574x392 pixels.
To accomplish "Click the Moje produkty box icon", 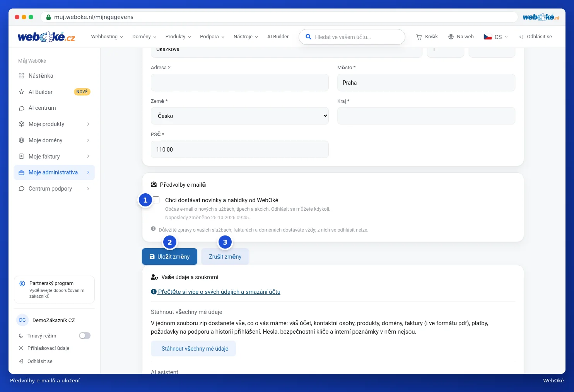I will [x=22, y=124].
